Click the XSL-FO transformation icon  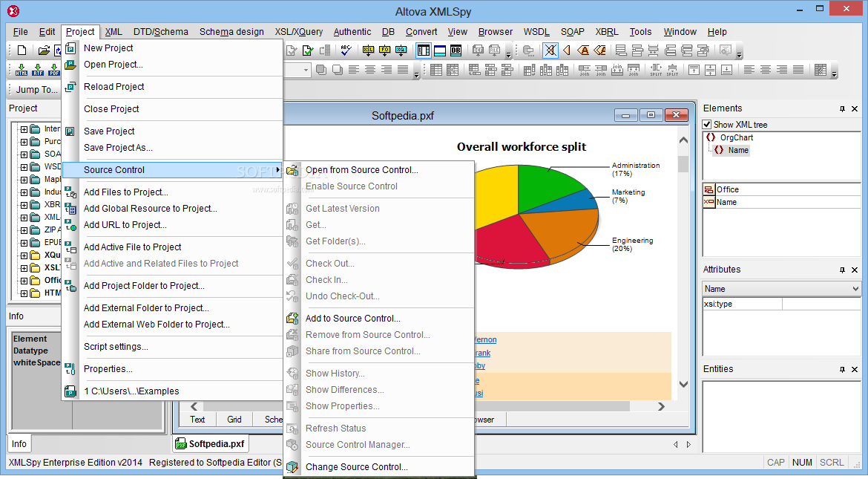pos(385,50)
